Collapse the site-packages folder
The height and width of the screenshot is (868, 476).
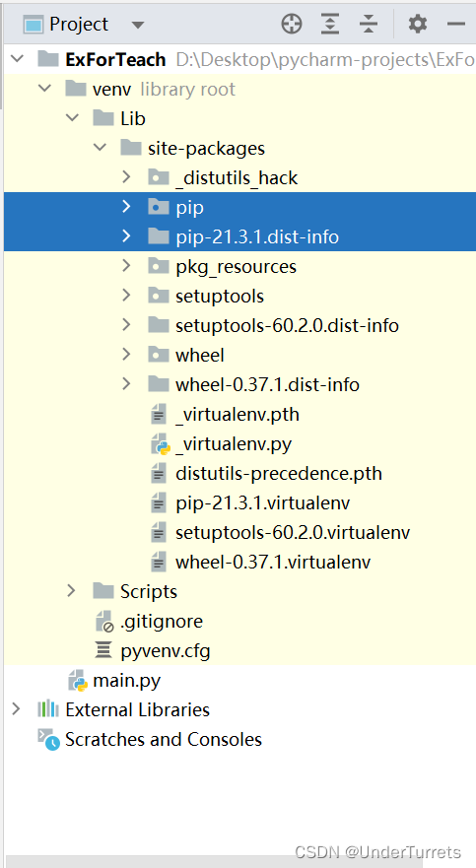pyautogui.click(x=100, y=148)
